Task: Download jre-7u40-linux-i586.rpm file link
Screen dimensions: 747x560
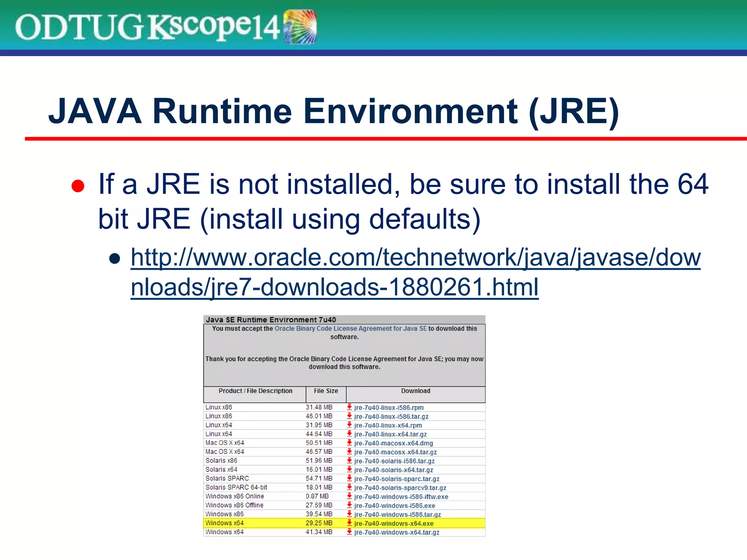Action: [389, 408]
